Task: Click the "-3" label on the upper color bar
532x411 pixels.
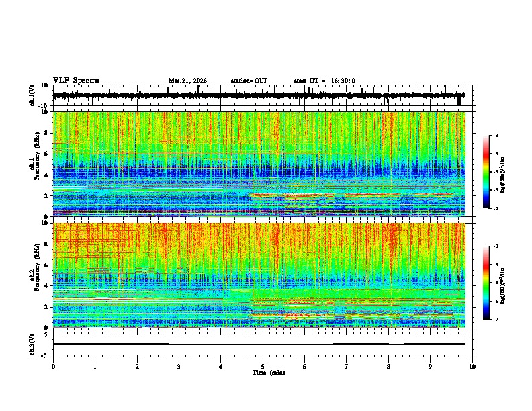Action: pos(495,135)
